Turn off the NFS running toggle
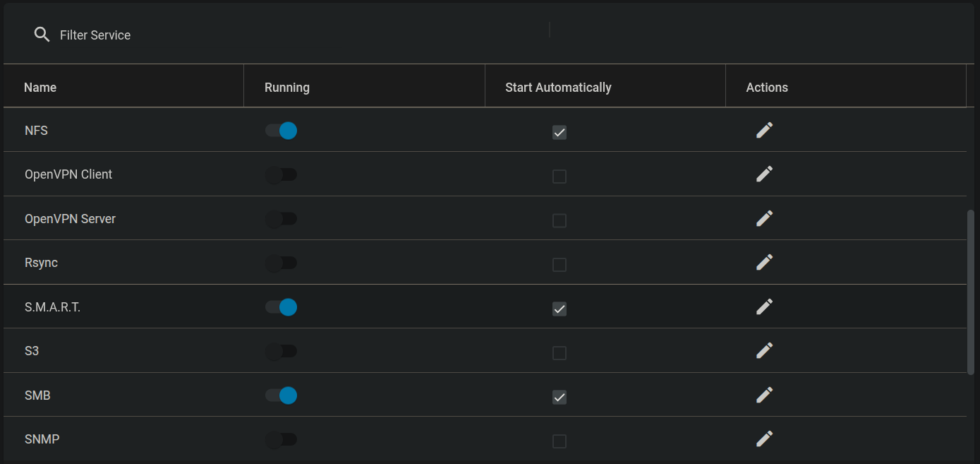 tap(281, 131)
